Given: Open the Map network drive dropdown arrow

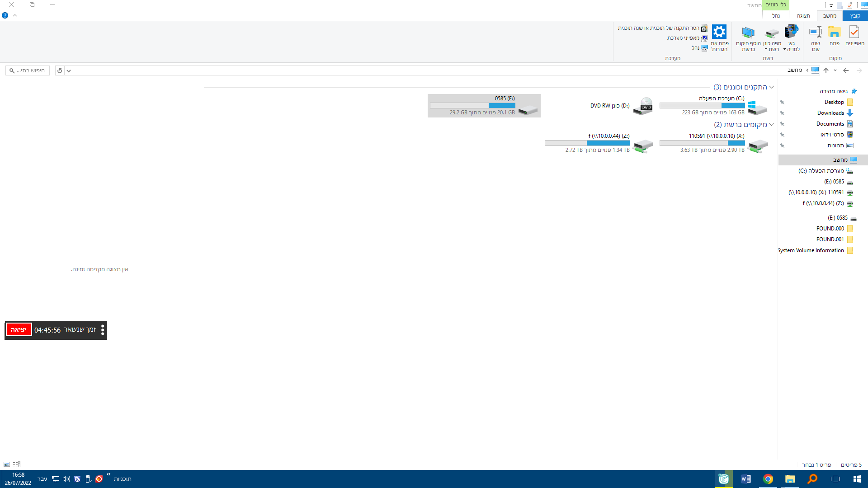Looking at the screenshot, I should tap(766, 50).
